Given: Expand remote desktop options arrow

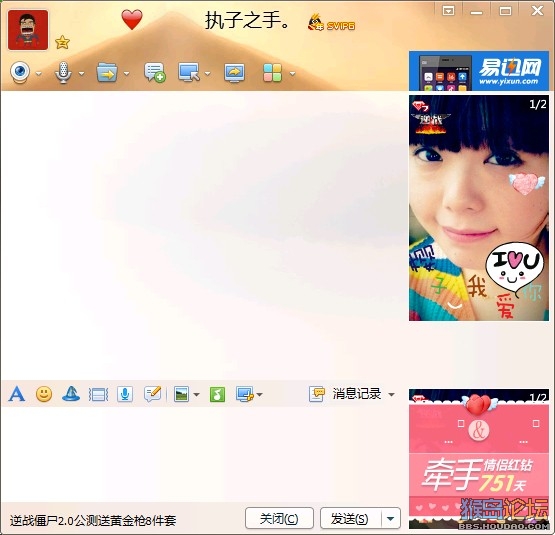Looking at the screenshot, I should point(207,74).
